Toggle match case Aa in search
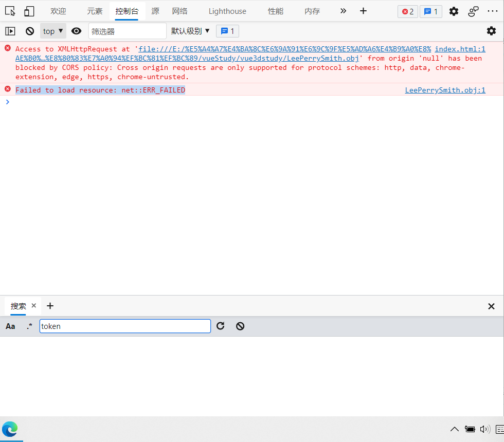 tap(10, 326)
